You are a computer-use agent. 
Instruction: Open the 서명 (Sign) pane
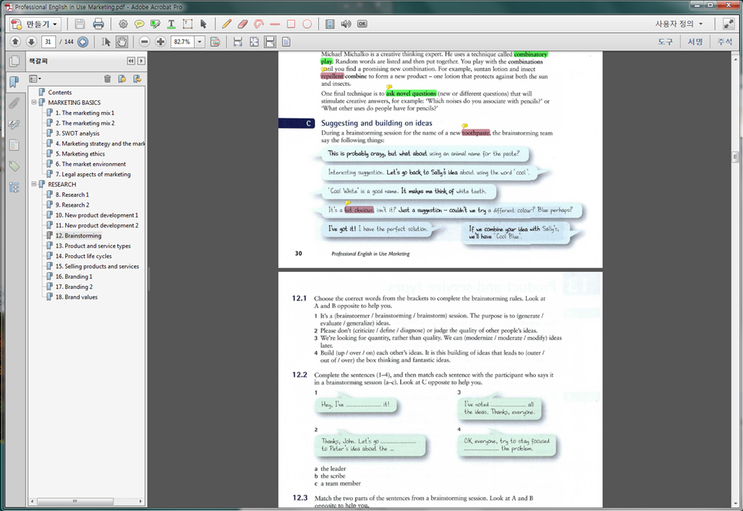click(695, 42)
